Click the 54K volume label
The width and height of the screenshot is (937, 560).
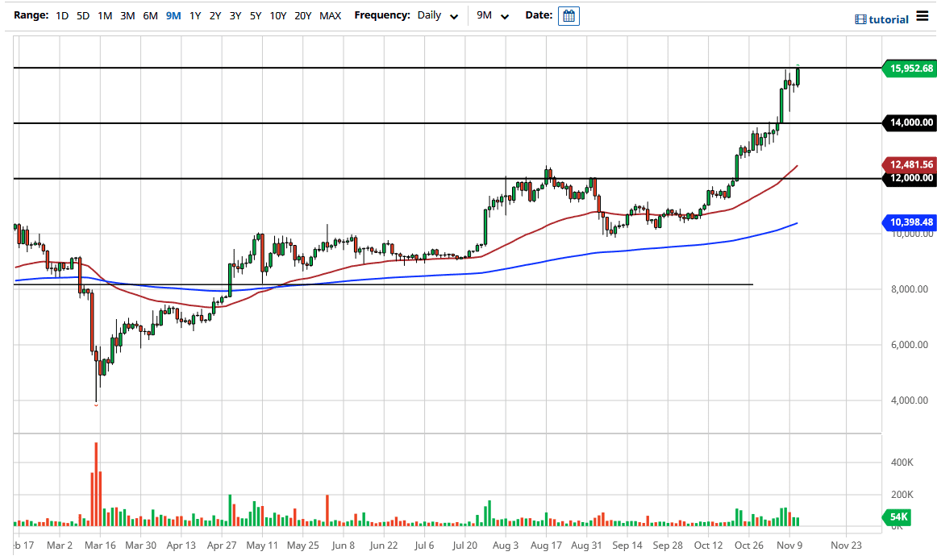pyautogui.click(x=897, y=516)
